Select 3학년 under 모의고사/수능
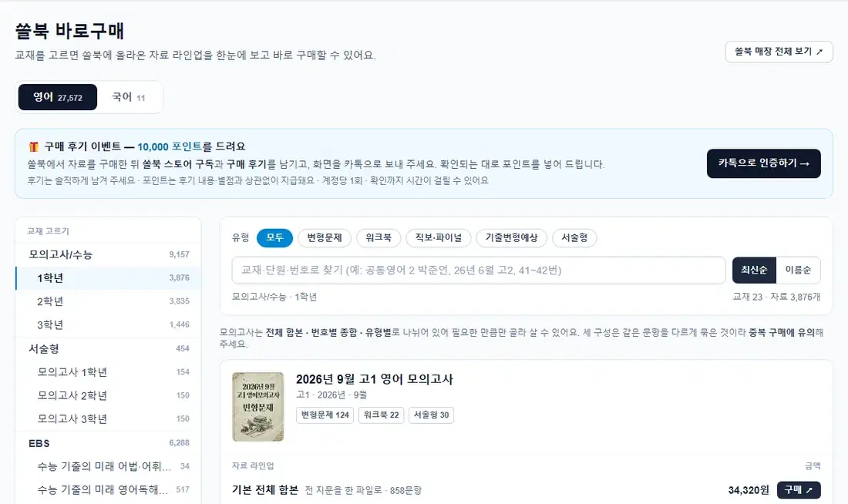This screenshot has height=504, width=848. tap(108, 324)
